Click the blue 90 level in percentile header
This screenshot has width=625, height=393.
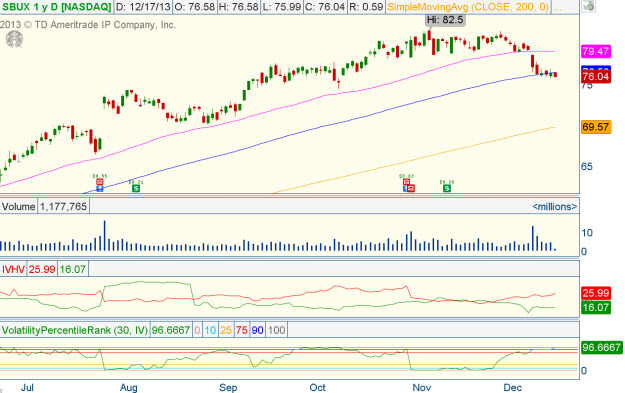click(257, 330)
